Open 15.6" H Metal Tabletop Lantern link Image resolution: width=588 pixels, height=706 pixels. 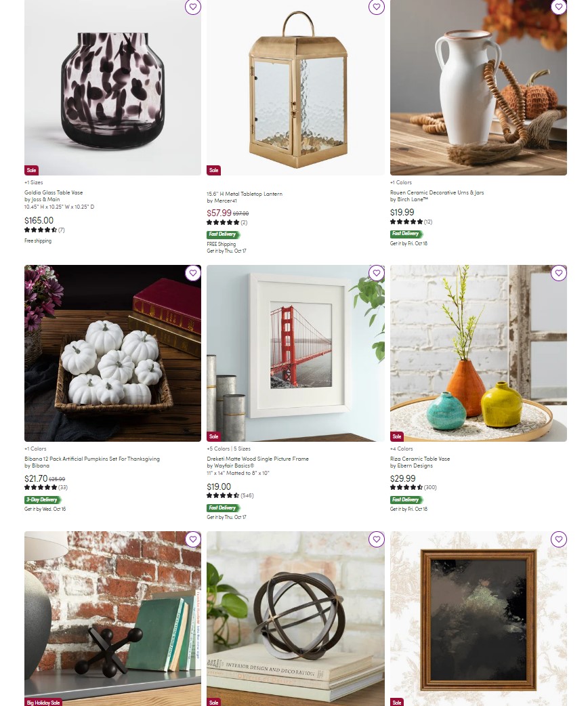click(x=245, y=194)
